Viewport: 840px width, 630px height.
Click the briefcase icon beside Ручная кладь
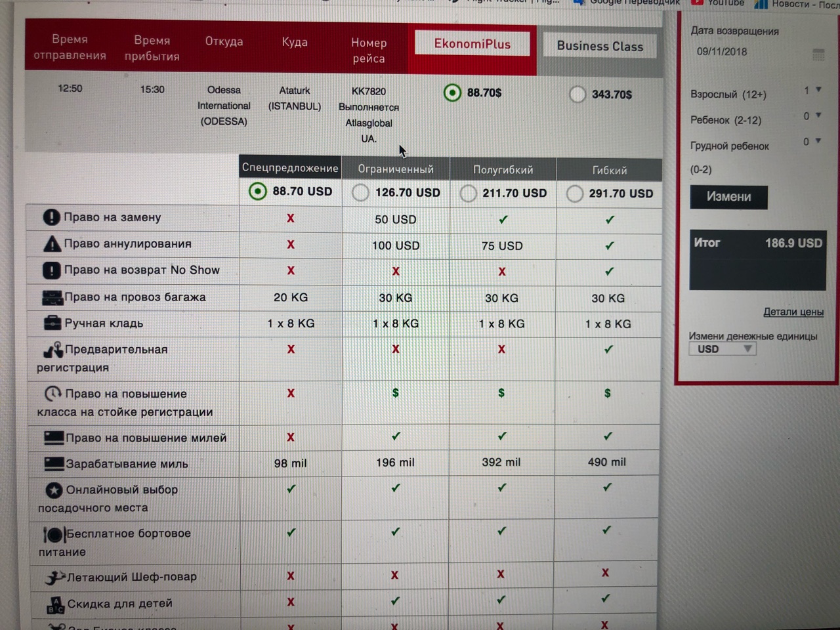(52, 323)
